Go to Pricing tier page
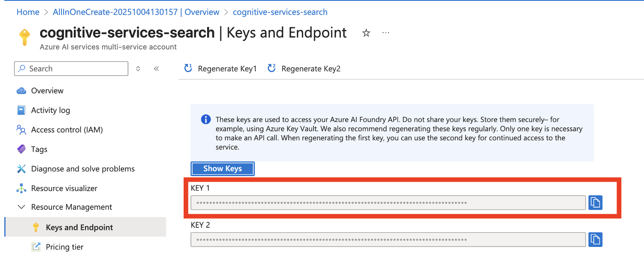The height and width of the screenshot is (261, 644). (64, 247)
